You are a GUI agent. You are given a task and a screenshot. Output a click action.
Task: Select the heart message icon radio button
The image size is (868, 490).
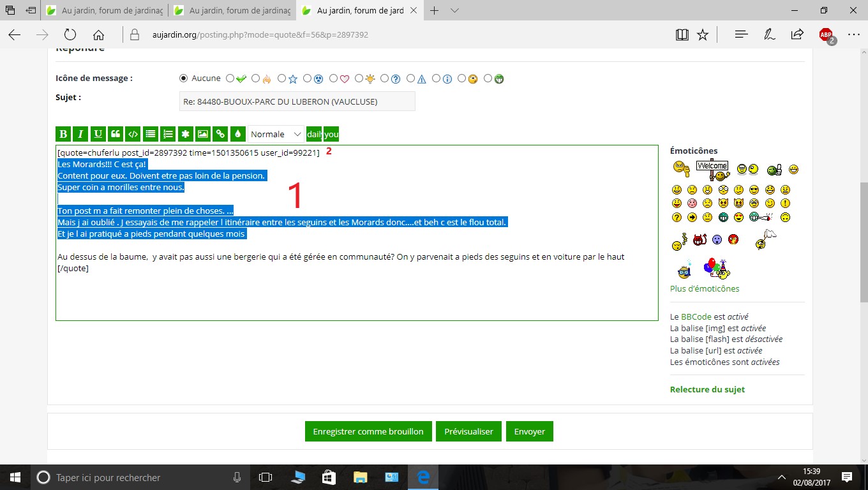tap(334, 78)
